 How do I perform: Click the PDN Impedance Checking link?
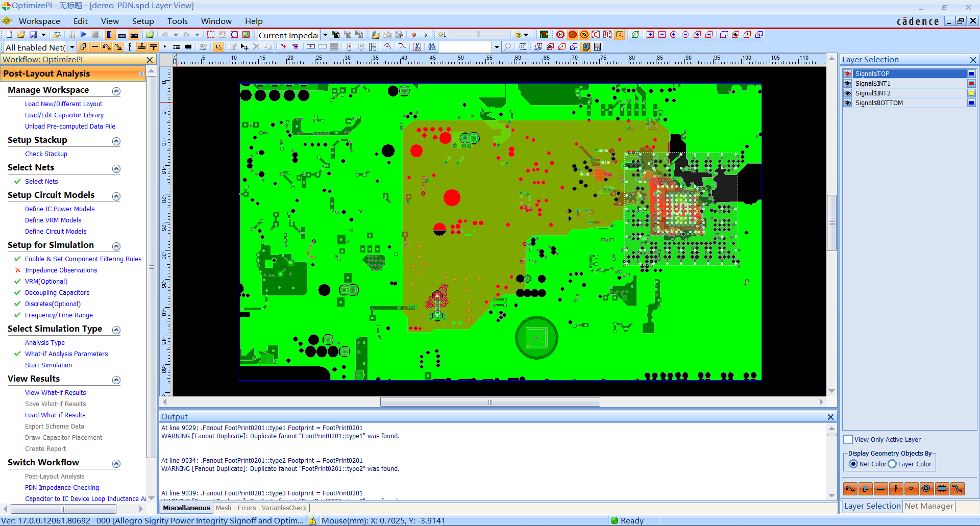coord(62,488)
